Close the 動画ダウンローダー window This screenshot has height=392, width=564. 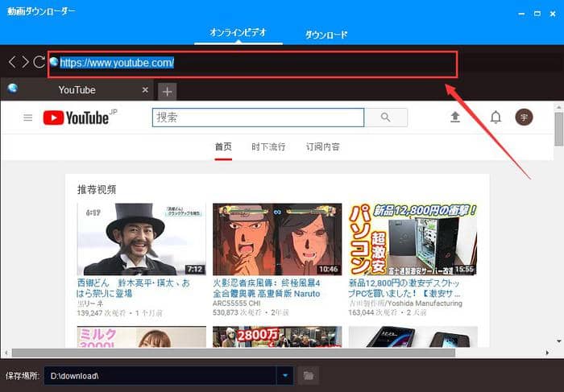[x=553, y=14]
